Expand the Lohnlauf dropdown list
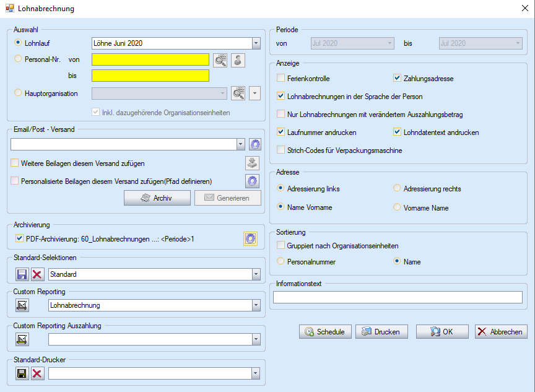The width and height of the screenshot is (535, 392). pyautogui.click(x=256, y=43)
